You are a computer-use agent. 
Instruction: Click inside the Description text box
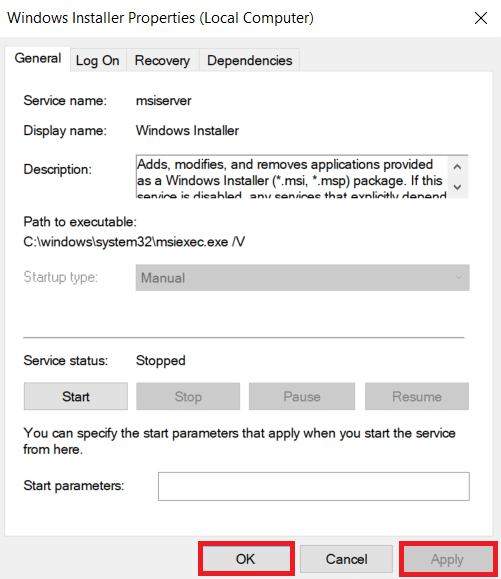(x=292, y=177)
